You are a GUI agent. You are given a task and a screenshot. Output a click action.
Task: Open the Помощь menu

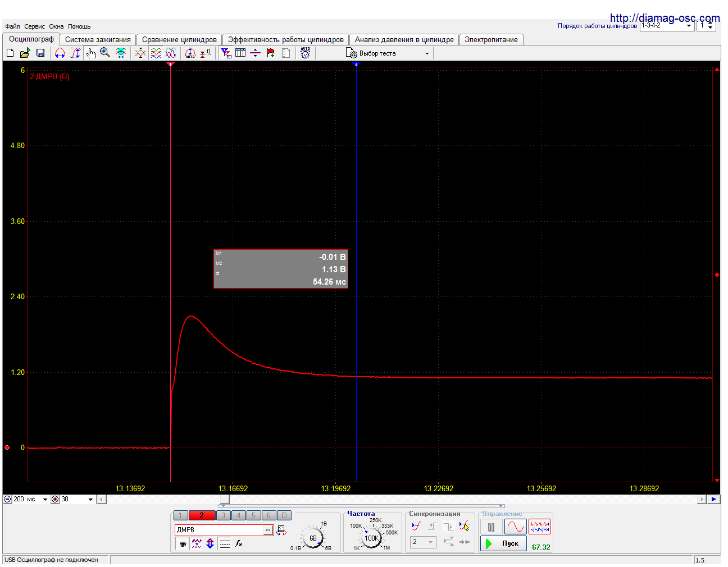tap(79, 26)
